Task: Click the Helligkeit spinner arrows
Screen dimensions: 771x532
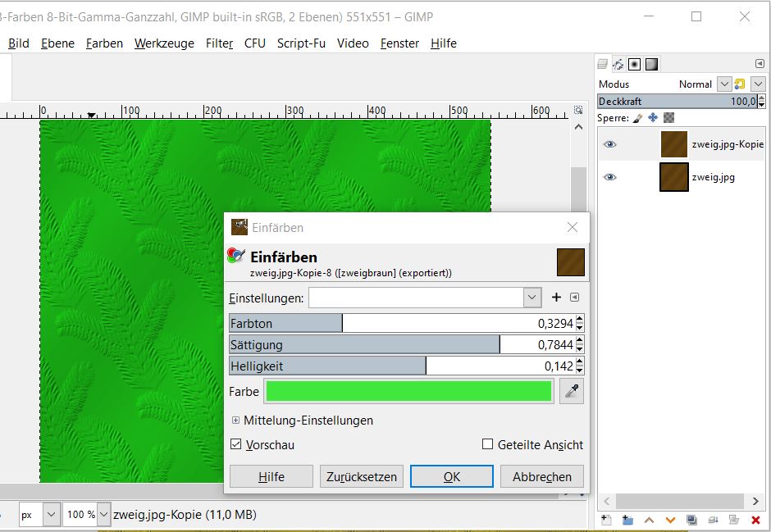Action: [x=580, y=366]
